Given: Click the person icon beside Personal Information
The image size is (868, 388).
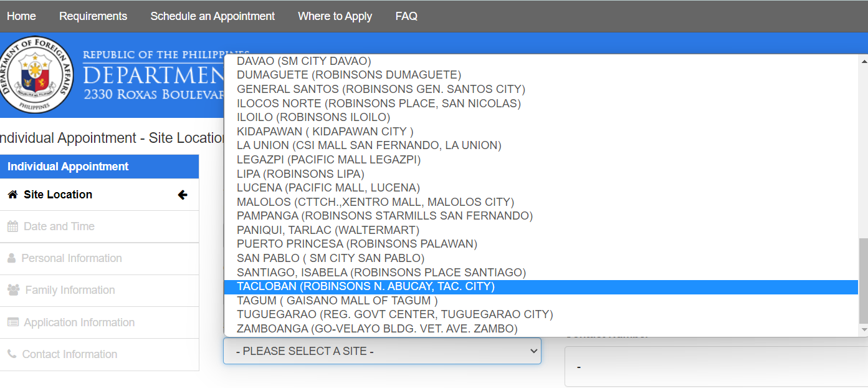Looking at the screenshot, I should (12, 258).
